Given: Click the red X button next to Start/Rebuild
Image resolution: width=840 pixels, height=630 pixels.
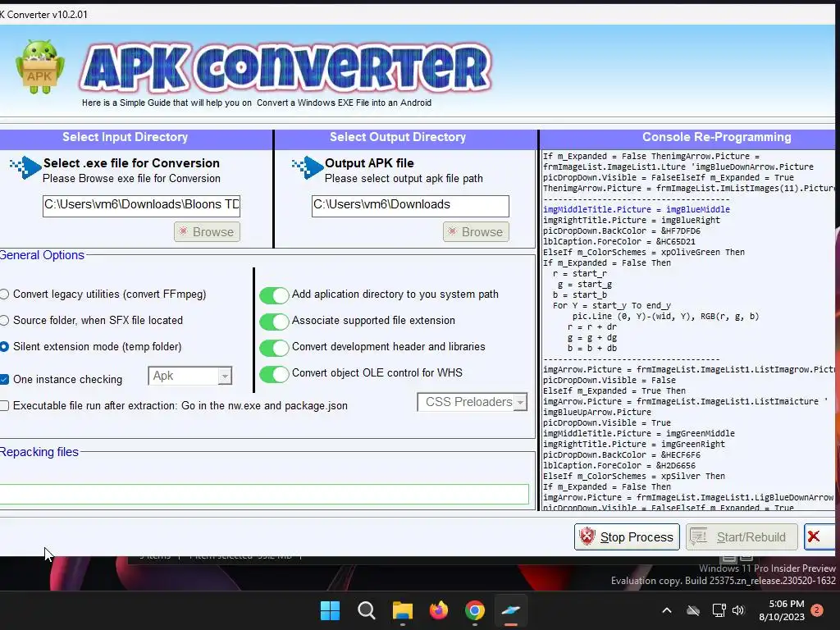Looking at the screenshot, I should [819, 536].
